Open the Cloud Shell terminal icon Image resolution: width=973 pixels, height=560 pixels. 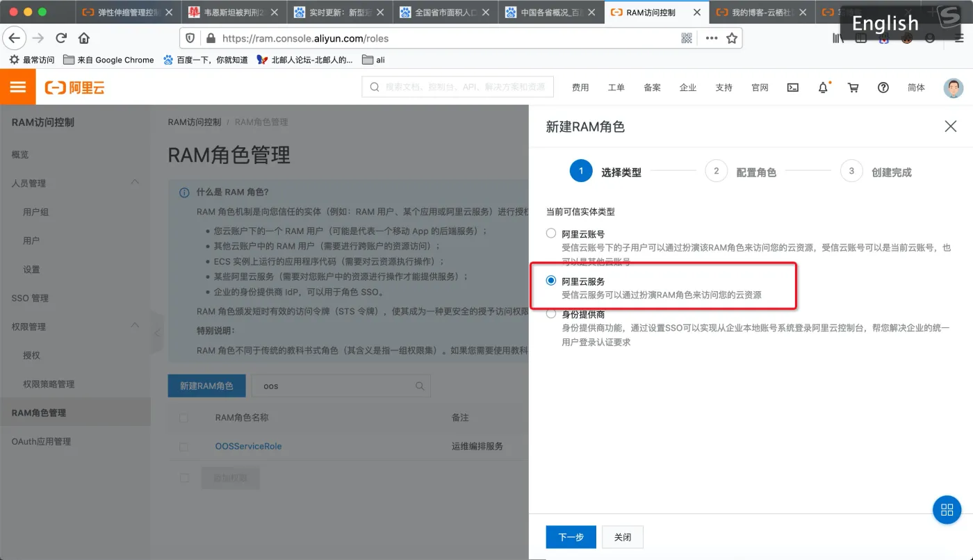click(x=792, y=88)
